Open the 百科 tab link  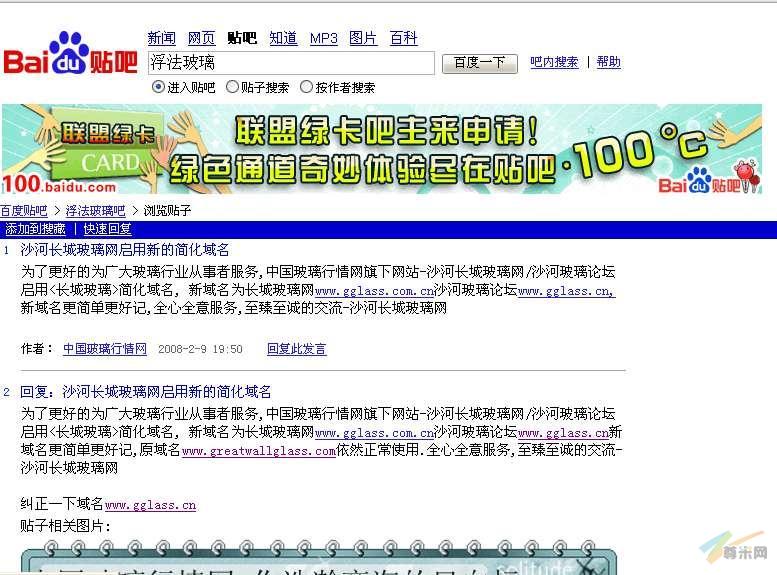pyautogui.click(x=404, y=38)
